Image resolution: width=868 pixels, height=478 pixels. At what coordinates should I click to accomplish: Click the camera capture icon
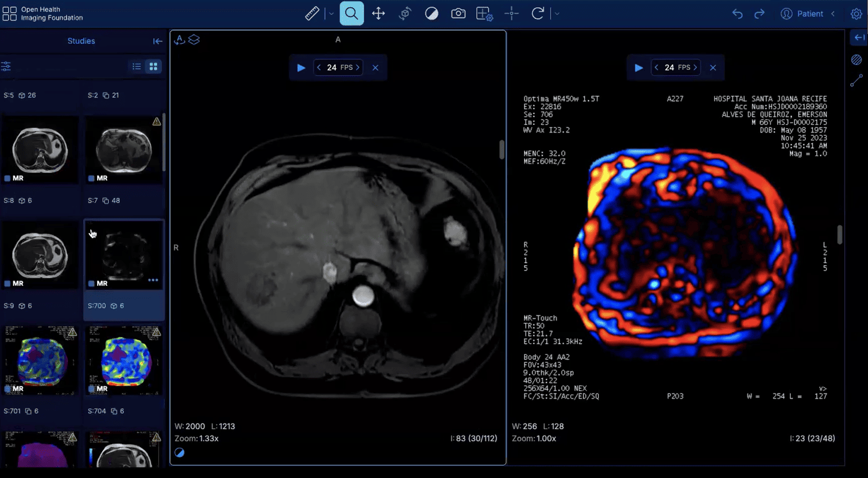pyautogui.click(x=458, y=13)
